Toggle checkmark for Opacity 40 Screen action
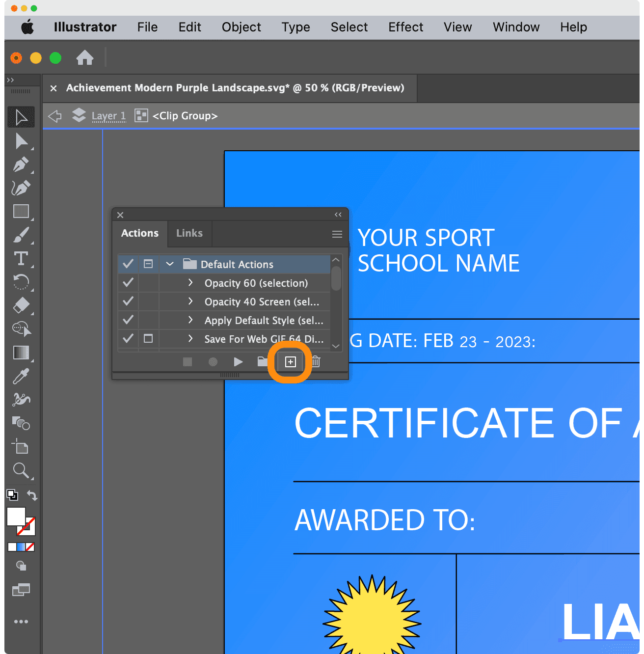This screenshot has height=654, width=644. [128, 301]
